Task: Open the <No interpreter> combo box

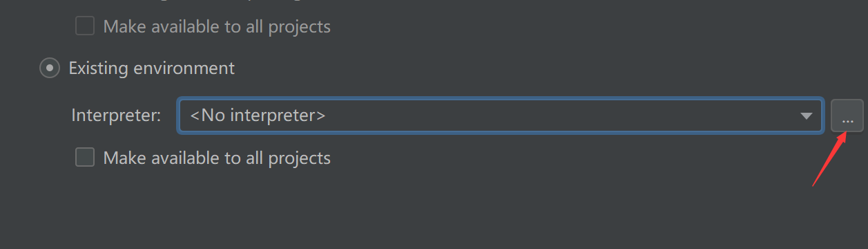Action: coord(500,116)
